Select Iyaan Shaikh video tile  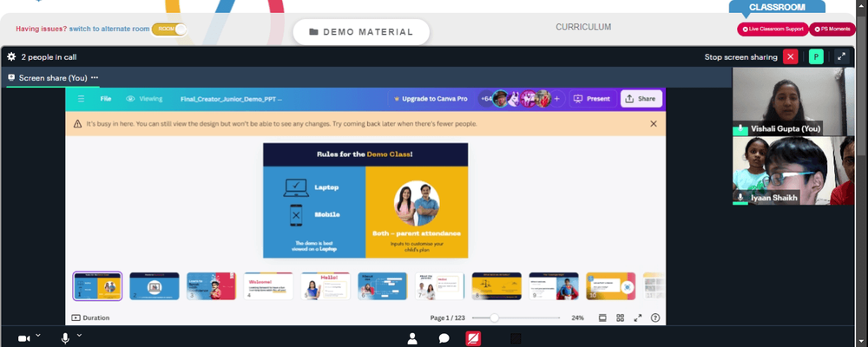tap(793, 171)
